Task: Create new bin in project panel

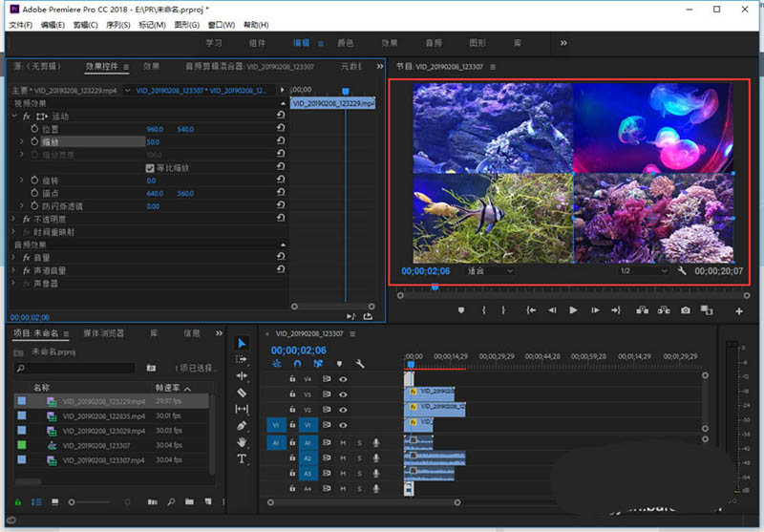Action: [189, 501]
